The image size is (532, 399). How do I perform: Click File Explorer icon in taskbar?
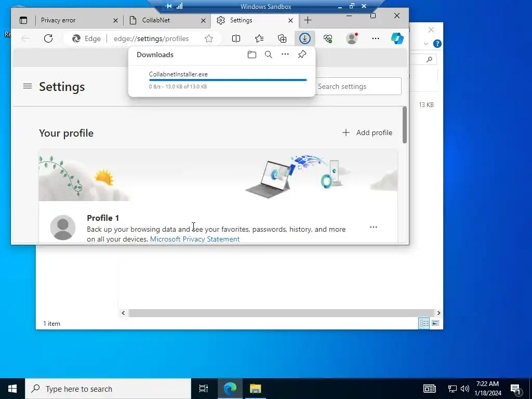(256, 389)
